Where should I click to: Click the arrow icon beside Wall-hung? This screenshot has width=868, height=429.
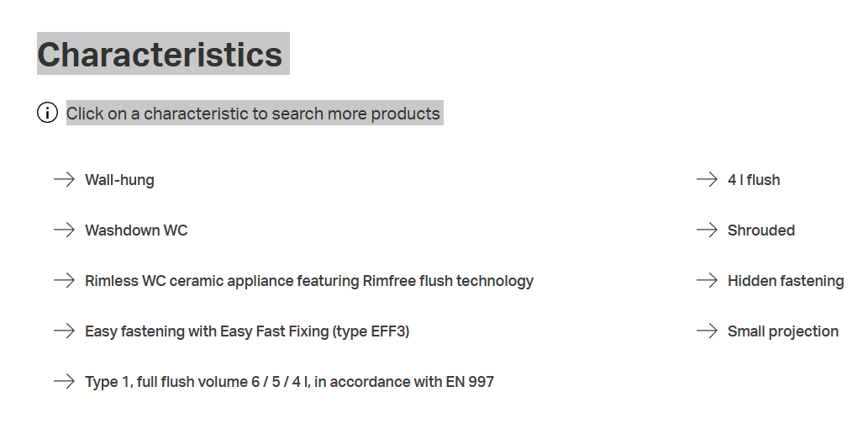pyautogui.click(x=64, y=179)
